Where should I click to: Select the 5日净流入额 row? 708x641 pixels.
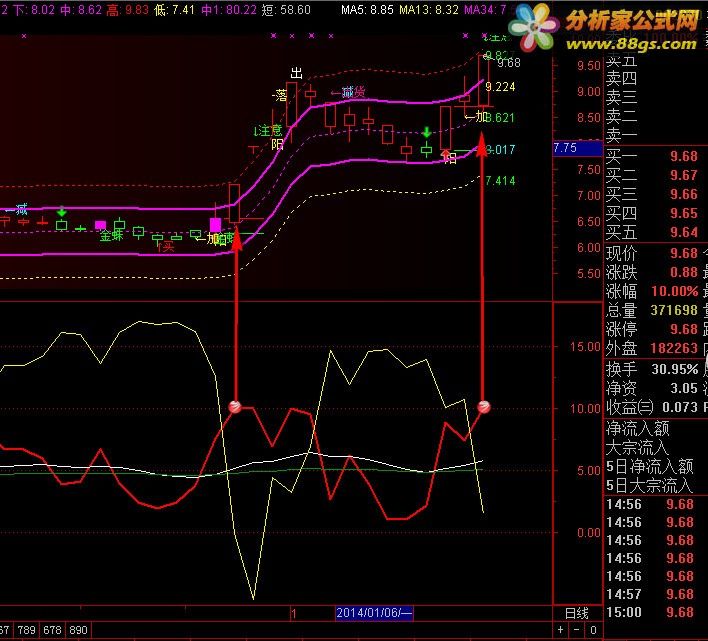click(650, 466)
